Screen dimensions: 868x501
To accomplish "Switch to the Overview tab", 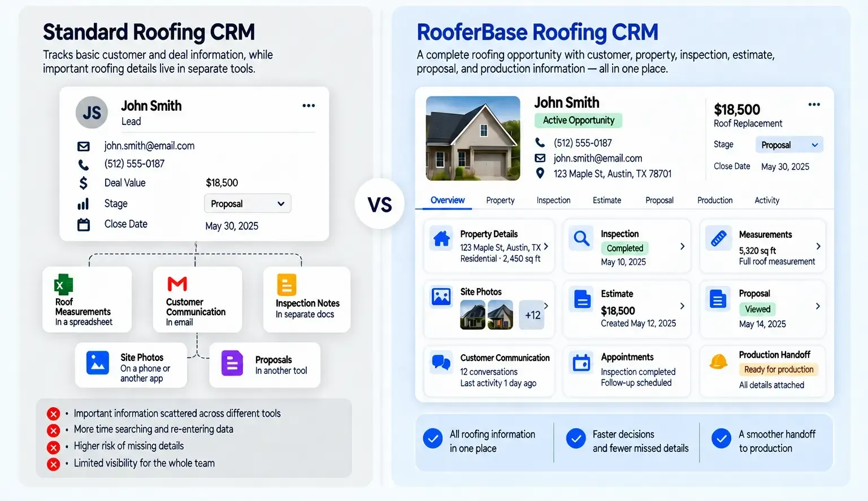I will pos(448,200).
